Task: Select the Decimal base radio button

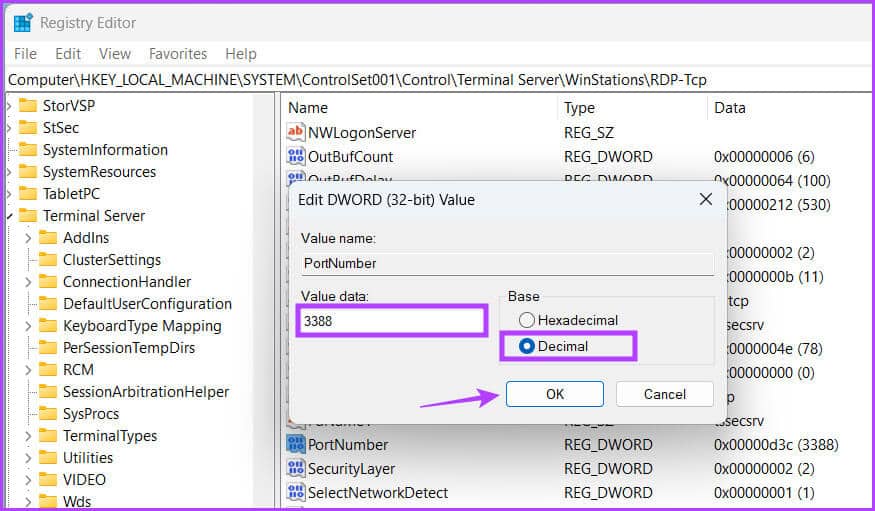Action: [x=526, y=346]
